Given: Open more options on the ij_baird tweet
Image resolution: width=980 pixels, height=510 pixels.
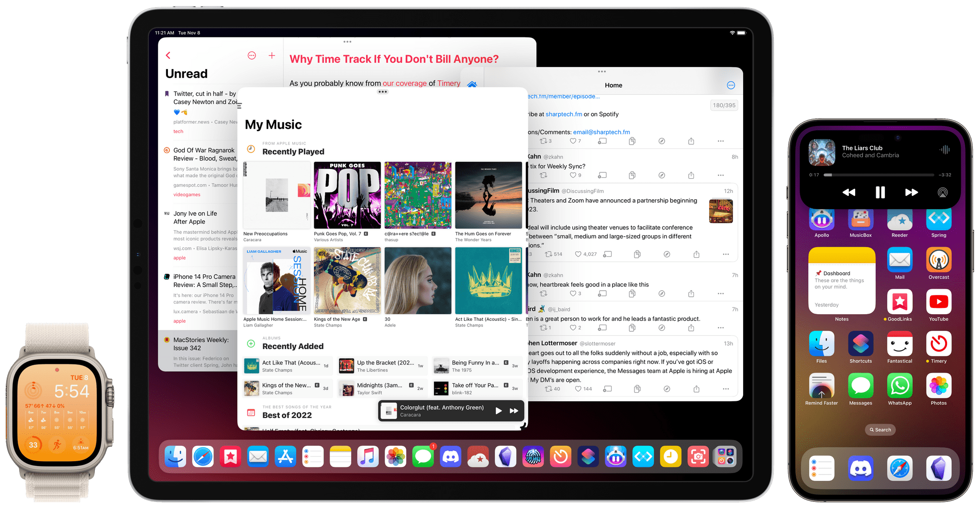Looking at the screenshot, I should 721,328.
